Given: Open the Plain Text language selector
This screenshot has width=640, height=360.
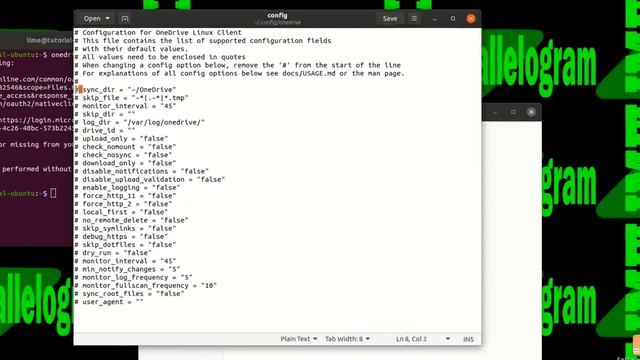Looking at the screenshot, I should pos(298,339).
